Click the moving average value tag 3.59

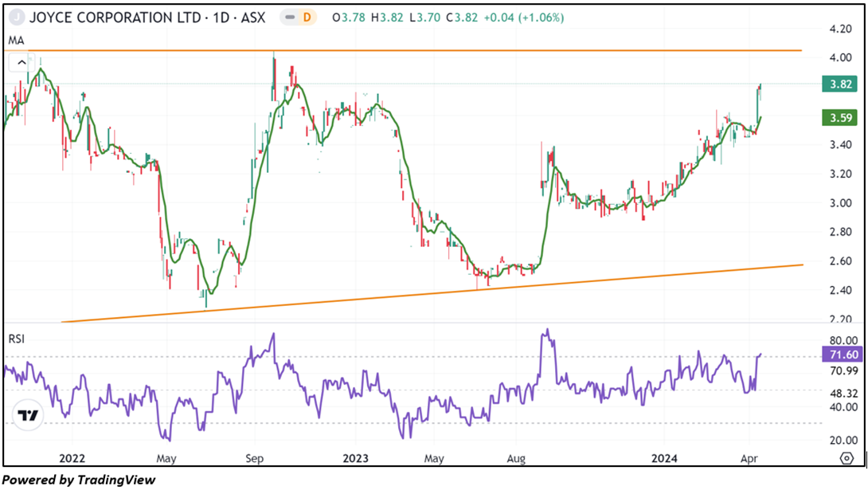pyautogui.click(x=840, y=117)
